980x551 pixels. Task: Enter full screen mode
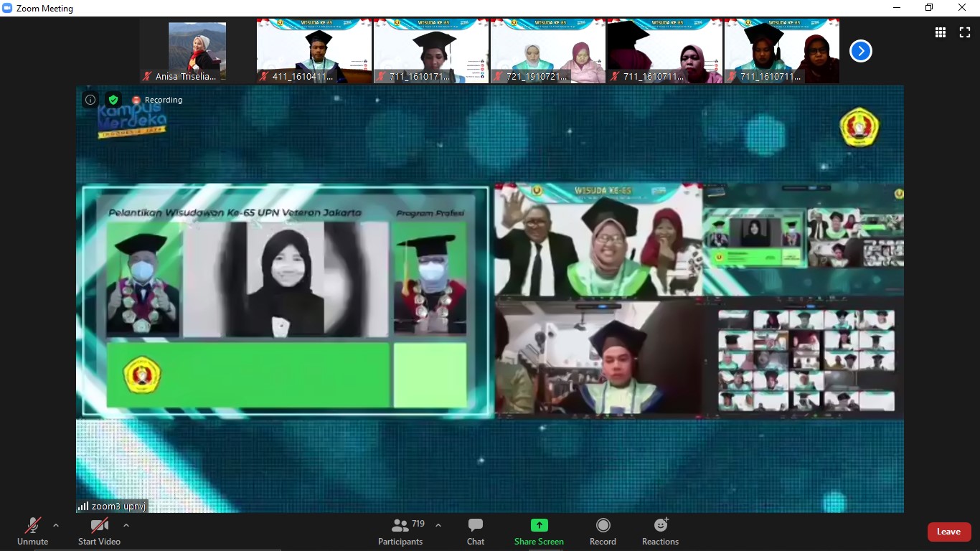coord(964,32)
